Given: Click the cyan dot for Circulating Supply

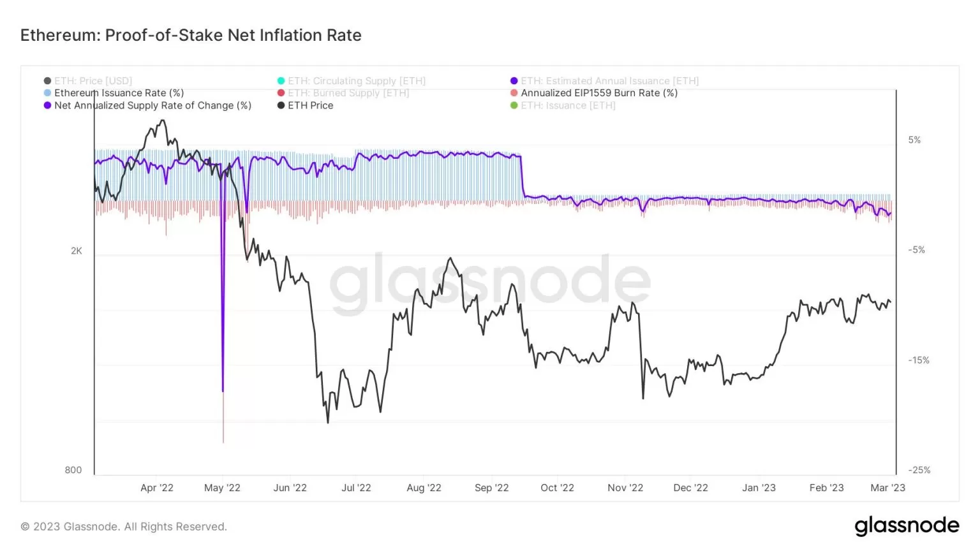Looking at the screenshot, I should point(281,81).
